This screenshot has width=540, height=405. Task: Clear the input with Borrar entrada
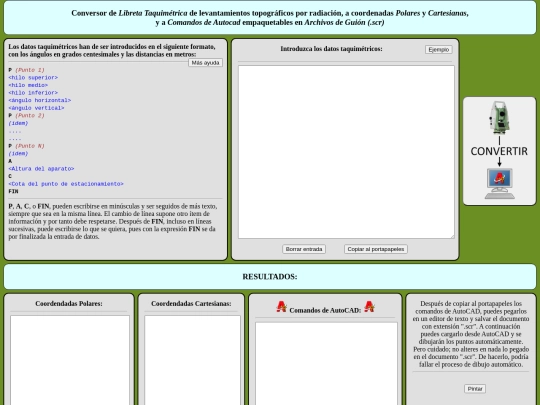point(304,249)
